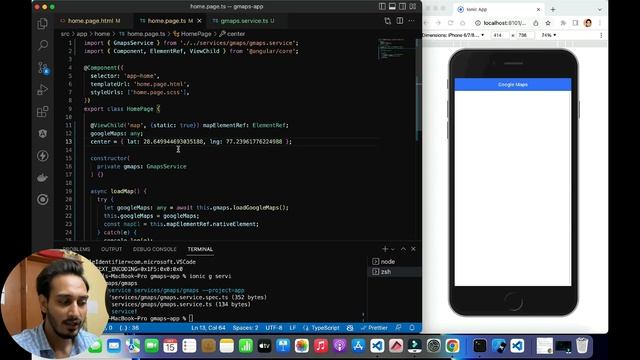
Task: Switch to gmaps.service.ts editor tab
Action: click(x=244, y=21)
